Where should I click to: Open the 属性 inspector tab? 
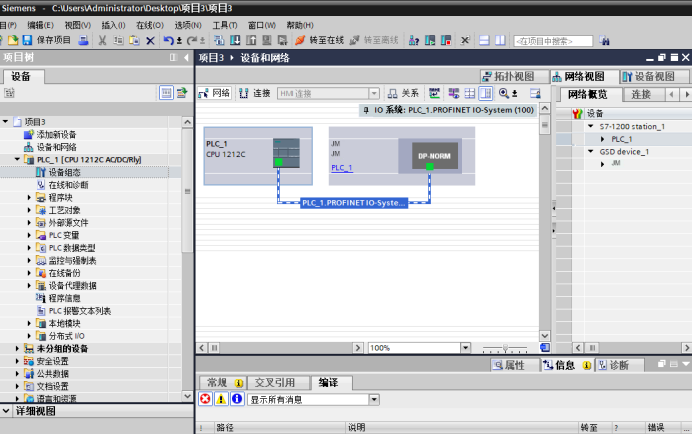pos(515,365)
